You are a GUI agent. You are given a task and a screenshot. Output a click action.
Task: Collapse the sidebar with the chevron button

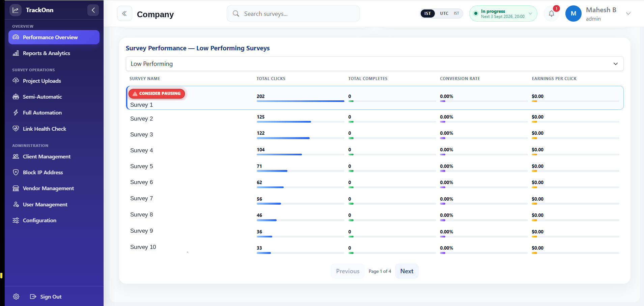[x=93, y=10]
